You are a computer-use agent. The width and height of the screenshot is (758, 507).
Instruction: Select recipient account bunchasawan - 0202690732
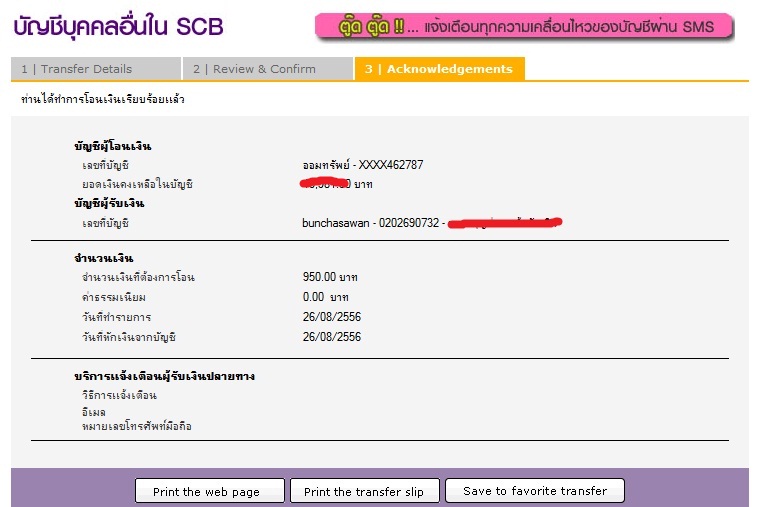point(370,223)
